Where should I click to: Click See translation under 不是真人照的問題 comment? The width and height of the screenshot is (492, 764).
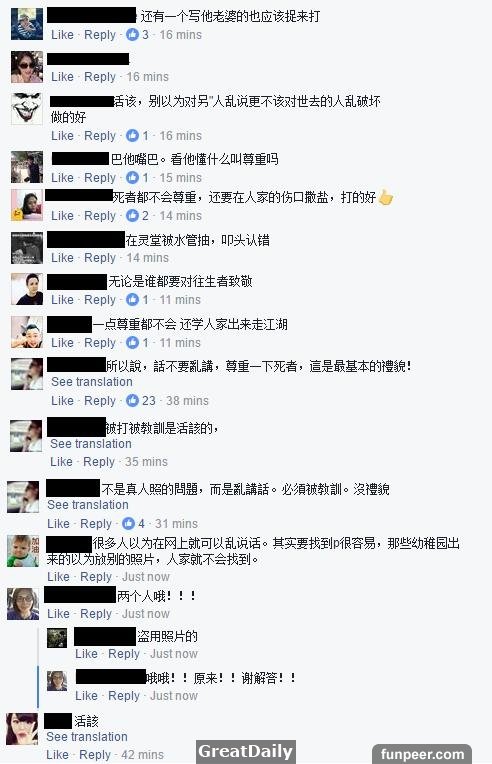click(88, 505)
